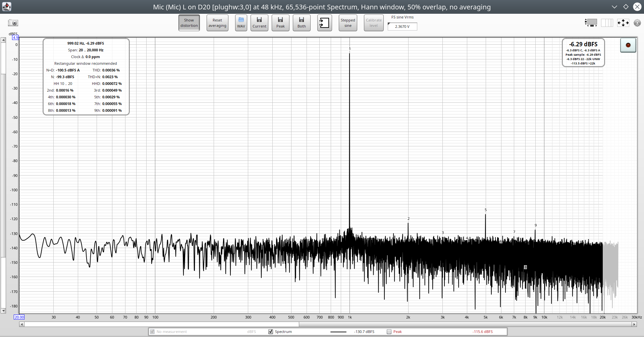Toggle the Peak trace checkbox
The width and height of the screenshot is (644, 337).
tap(389, 332)
